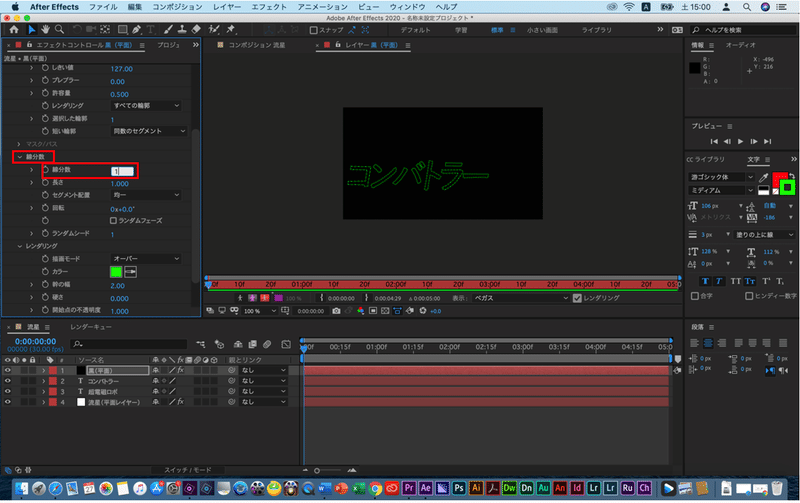Uncheck the レンダリング checkbox in layer viewer
Image resolution: width=800 pixels, height=503 pixels.
[577, 298]
